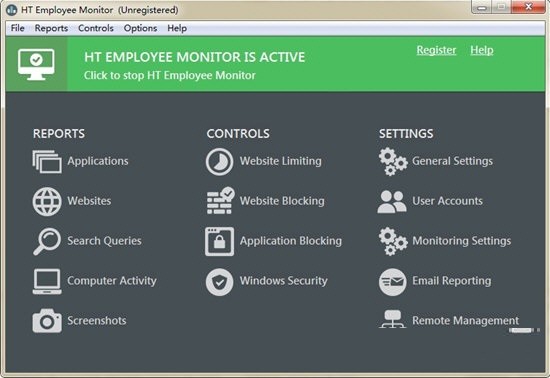Open Website Limiting clock icon
The width and height of the screenshot is (550, 378).
[x=219, y=162]
